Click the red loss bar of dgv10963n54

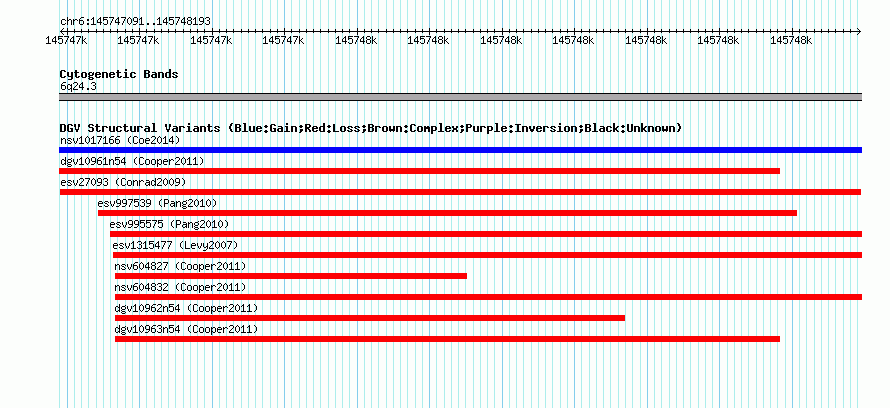pos(447,339)
